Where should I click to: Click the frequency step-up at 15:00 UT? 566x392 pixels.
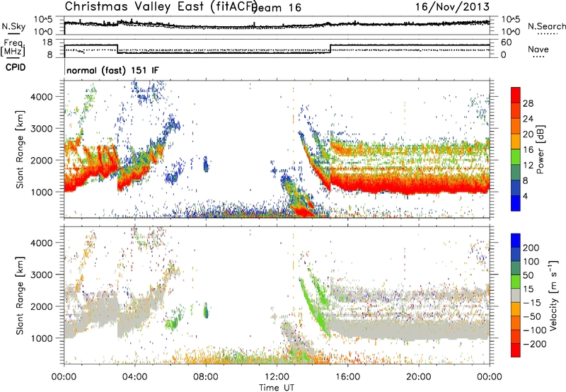pyautogui.click(x=330, y=49)
